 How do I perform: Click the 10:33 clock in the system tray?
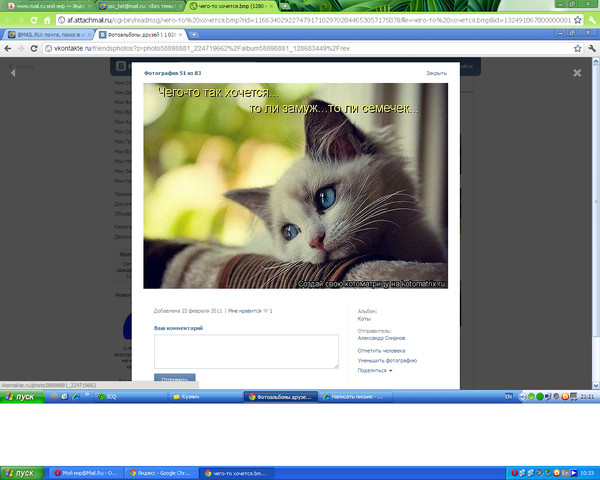tap(587, 473)
